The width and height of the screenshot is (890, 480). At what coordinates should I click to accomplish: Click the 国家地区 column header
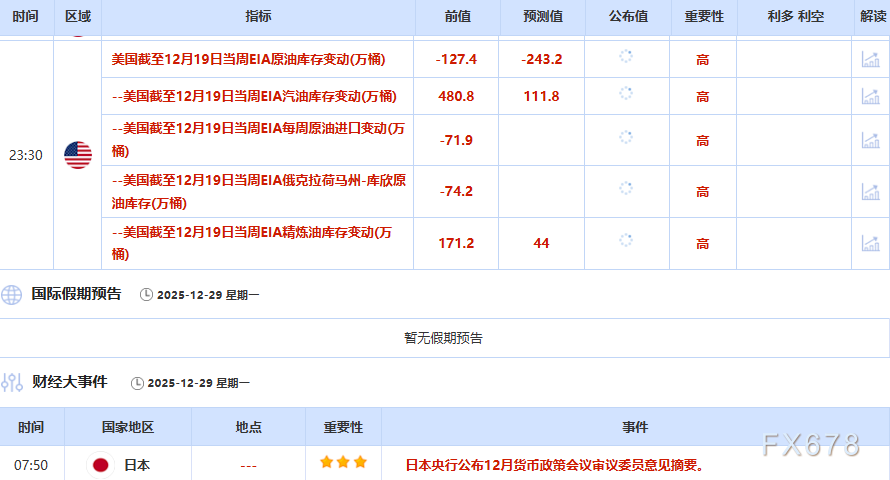pos(128,427)
